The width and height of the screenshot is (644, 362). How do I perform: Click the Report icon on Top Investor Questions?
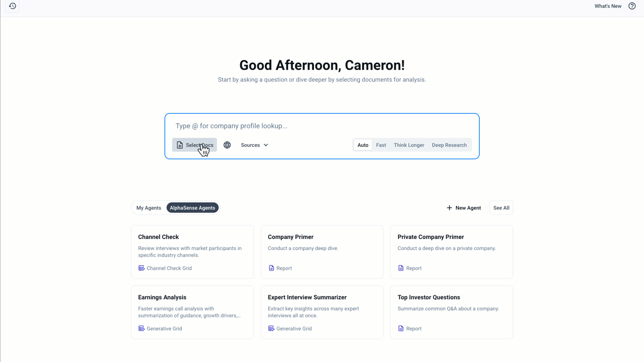(x=401, y=328)
